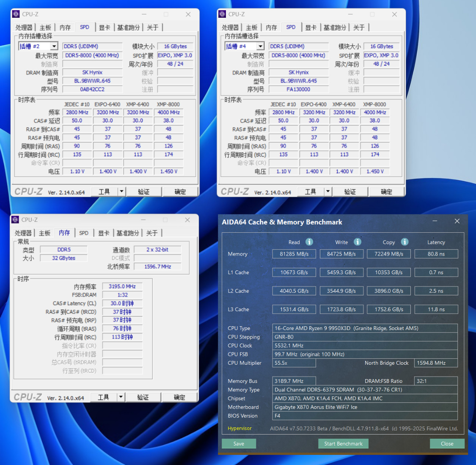Image resolution: width=476 pixels, height=465 pixels.
Task: Click Start Benchmark in AIDA64
Action: (x=343, y=443)
